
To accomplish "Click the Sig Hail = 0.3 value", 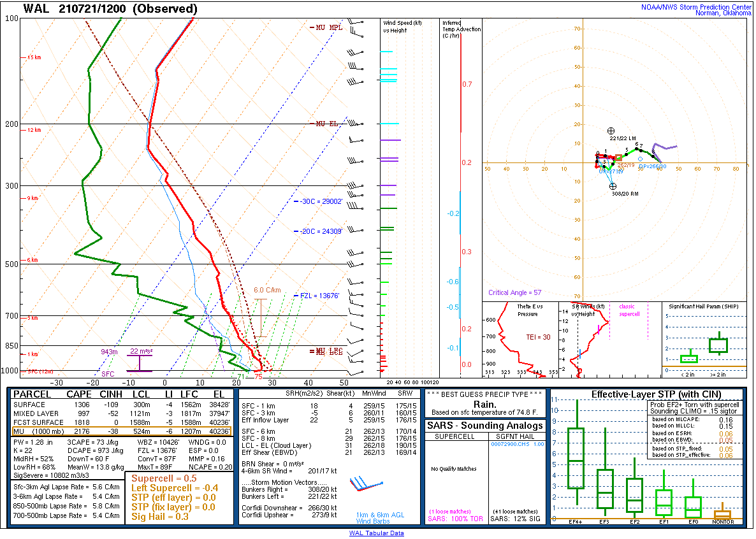I will [160, 517].
